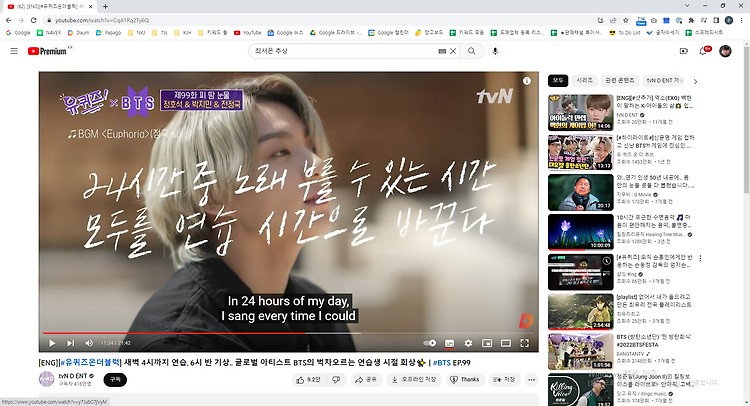Dislike the video thumbs down button
This screenshot has width=750, height=406.
[336, 379]
